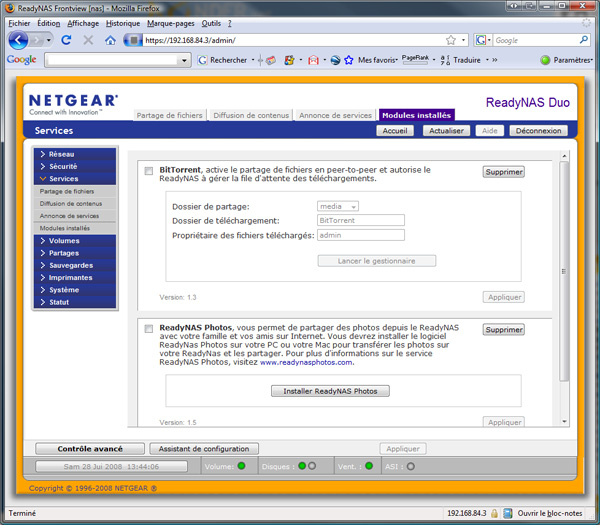
Task: Expand the Sécurité sidebar section
Action: pyautogui.click(x=75, y=166)
